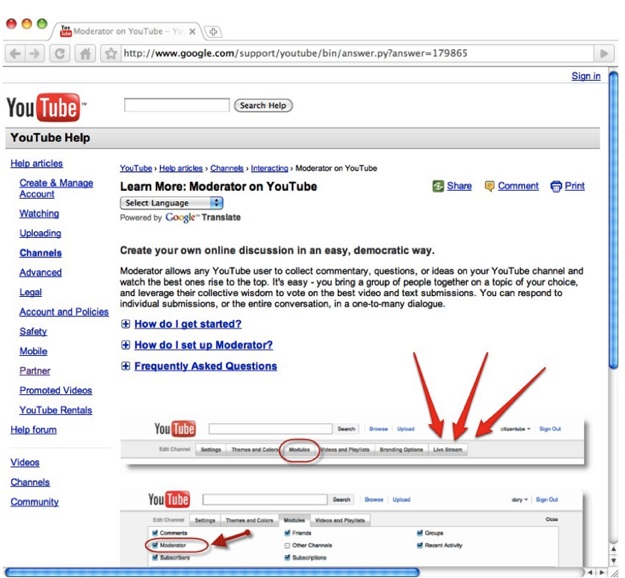The image size is (625, 578).
Task: Click the green zoom window button
Action: pyautogui.click(x=42, y=24)
